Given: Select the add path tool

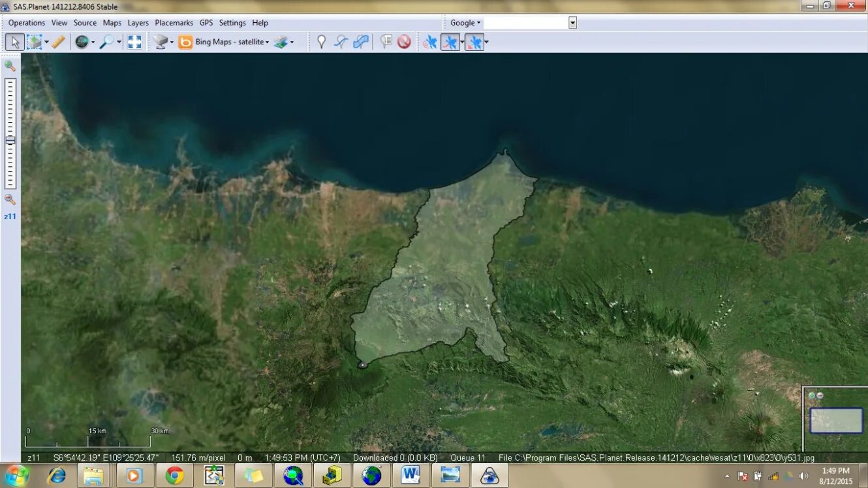Looking at the screenshot, I should tap(341, 42).
